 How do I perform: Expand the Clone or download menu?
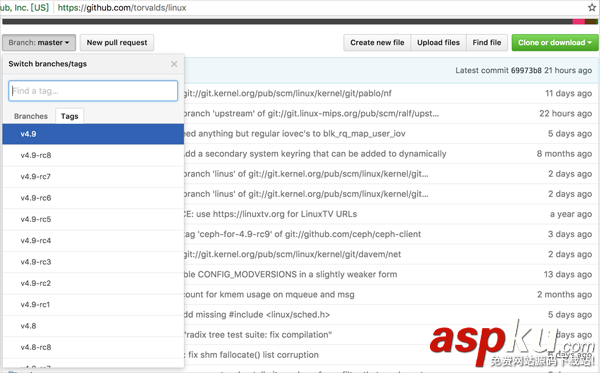click(555, 42)
